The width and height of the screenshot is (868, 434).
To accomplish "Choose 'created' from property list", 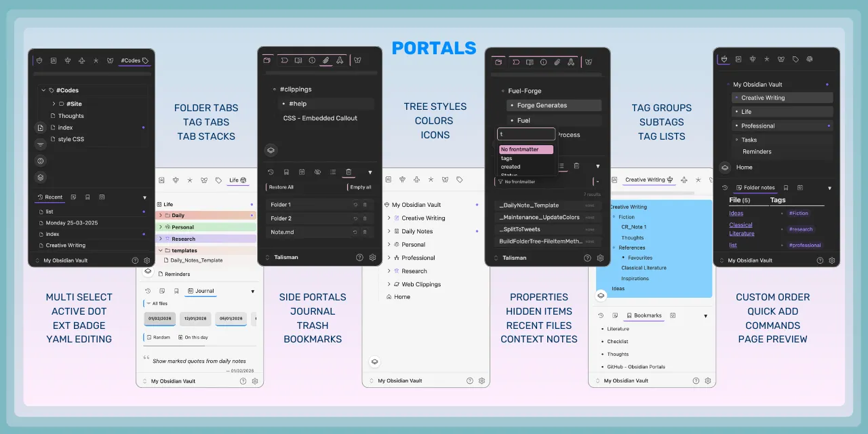I will [x=511, y=167].
